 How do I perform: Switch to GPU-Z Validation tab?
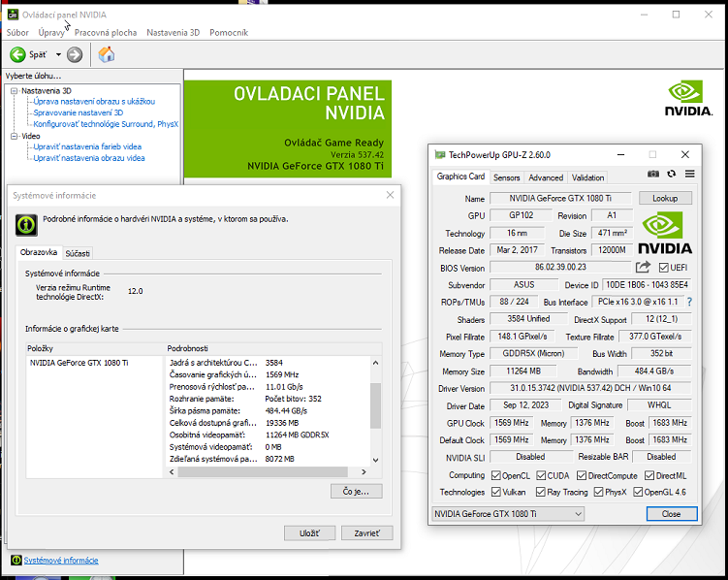coord(587,177)
